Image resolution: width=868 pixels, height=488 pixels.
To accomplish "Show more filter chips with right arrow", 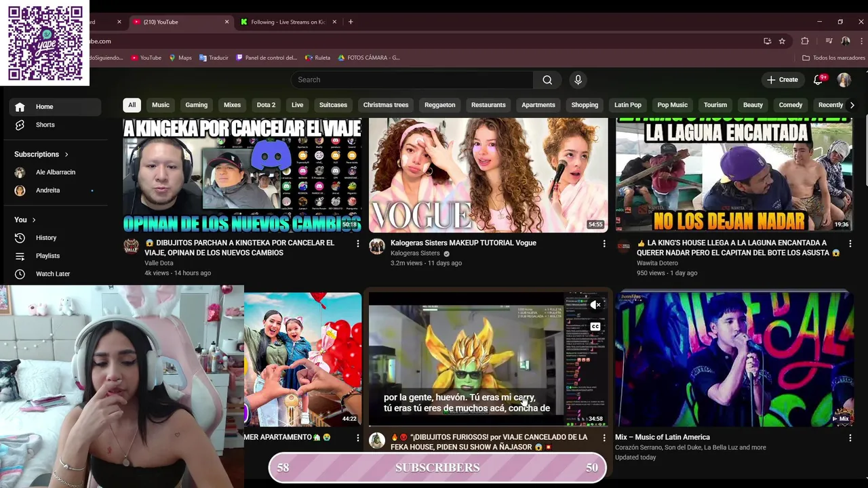I will click(x=852, y=105).
